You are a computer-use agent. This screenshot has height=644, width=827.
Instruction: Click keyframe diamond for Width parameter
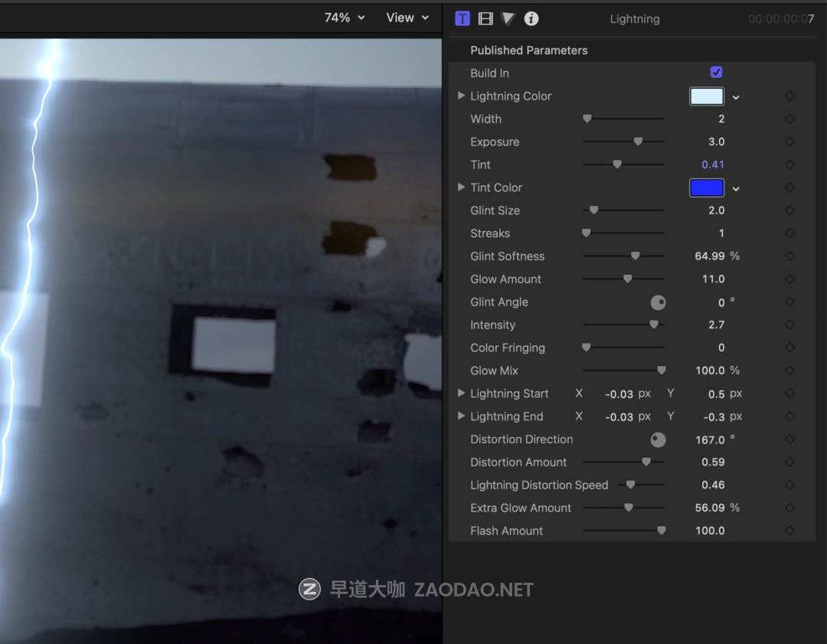789,119
